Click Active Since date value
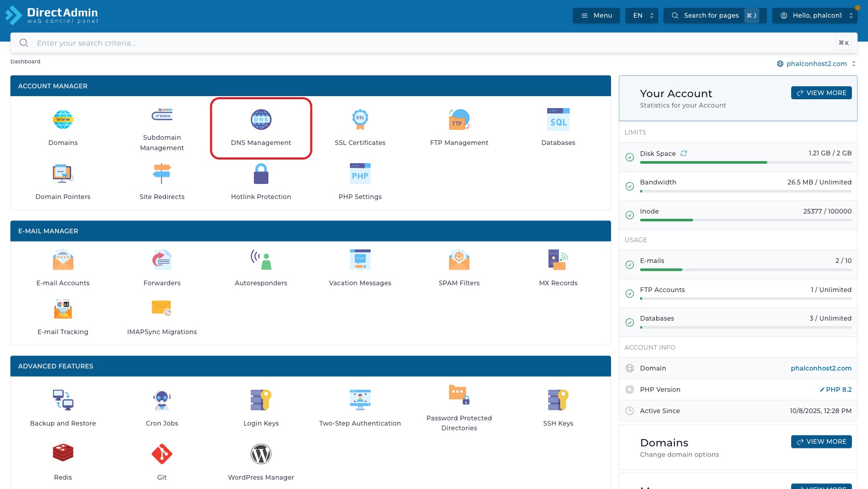The image size is (868, 489). click(x=821, y=411)
